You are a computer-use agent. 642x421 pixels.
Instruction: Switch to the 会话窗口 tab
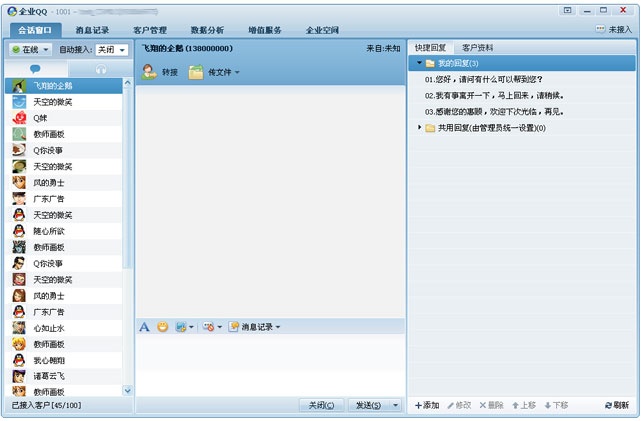coord(35,30)
